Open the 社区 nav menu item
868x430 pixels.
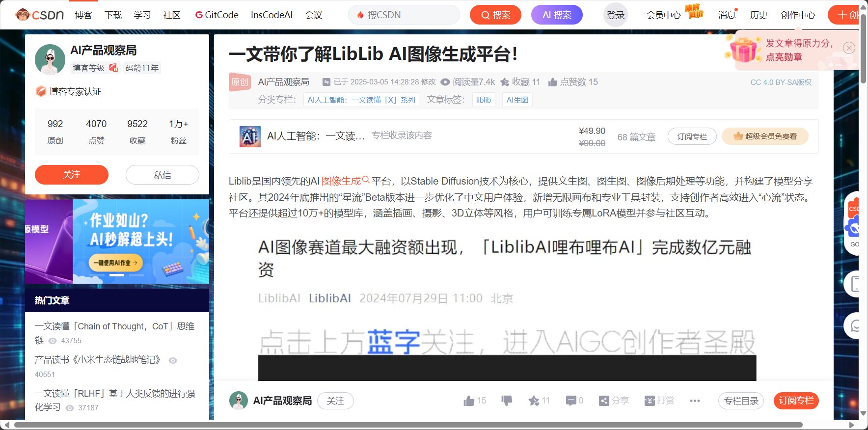172,15
